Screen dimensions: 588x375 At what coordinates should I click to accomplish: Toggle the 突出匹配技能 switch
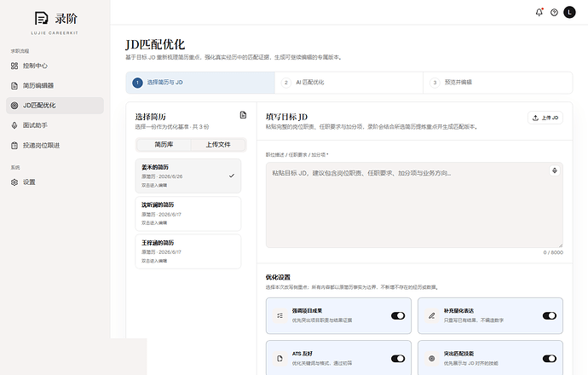[550, 359]
